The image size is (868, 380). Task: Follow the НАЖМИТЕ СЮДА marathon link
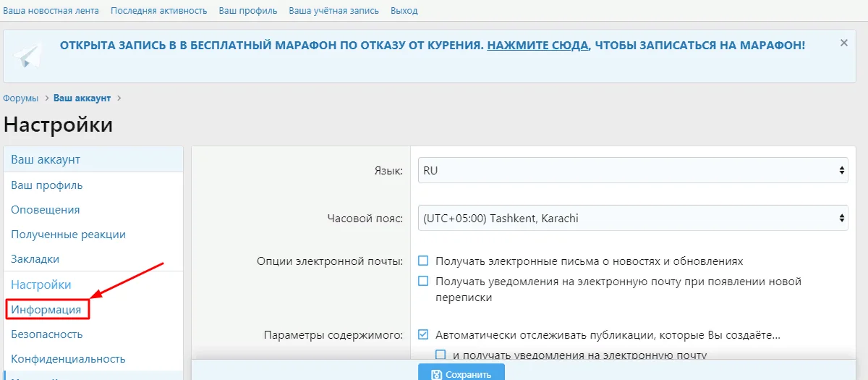pyautogui.click(x=537, y=45)
